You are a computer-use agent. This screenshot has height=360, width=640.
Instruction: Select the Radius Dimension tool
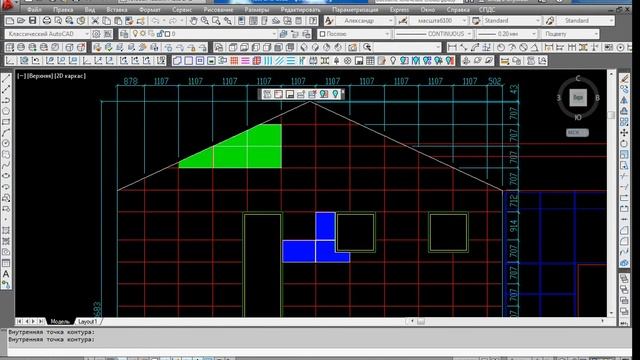[x=501, y=47]
